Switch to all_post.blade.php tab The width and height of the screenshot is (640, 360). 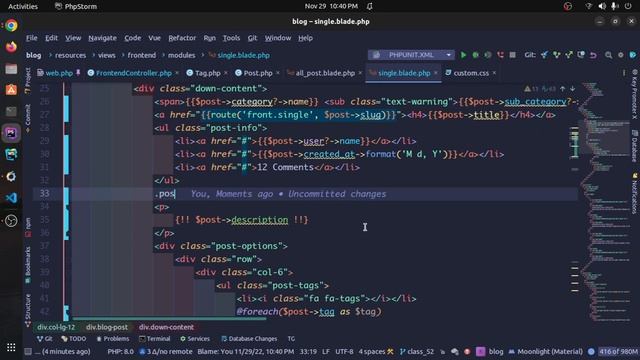tap(324, 73)
